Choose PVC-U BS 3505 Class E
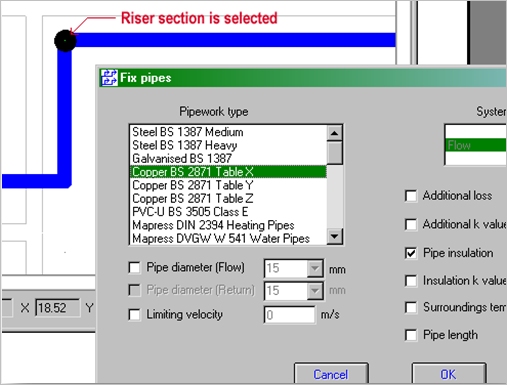Viewport: 507px width, 385px height. (228, 212)
